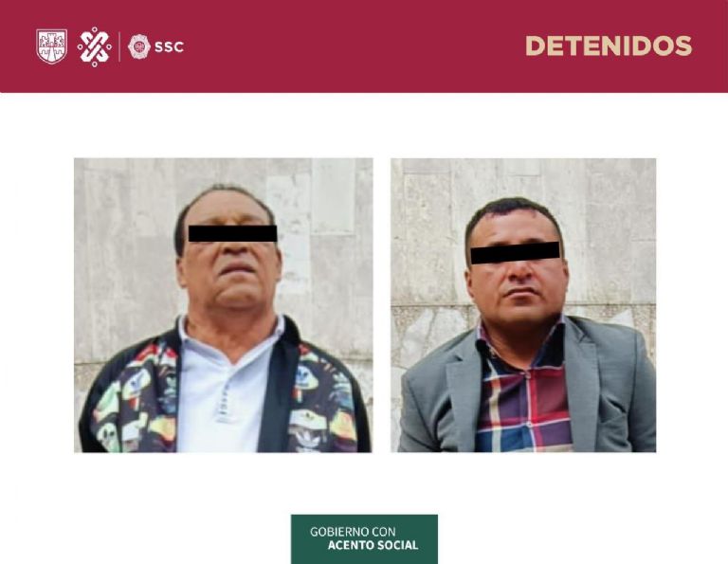This screenshot has height=564, width=728.
Task: Click the black censor bar on right man
Action: [x=516, y=252]
